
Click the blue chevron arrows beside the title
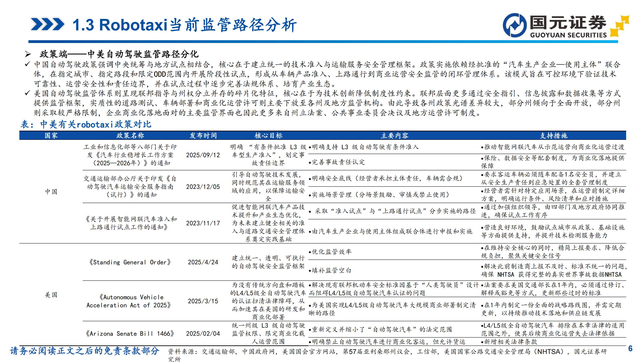click(x=47, y=25)
